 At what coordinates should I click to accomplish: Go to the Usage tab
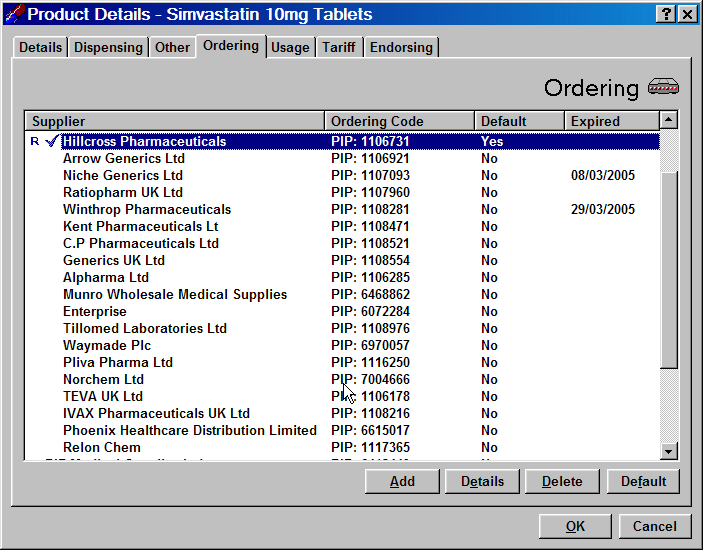pyautogui.click(x=290, y=47)
